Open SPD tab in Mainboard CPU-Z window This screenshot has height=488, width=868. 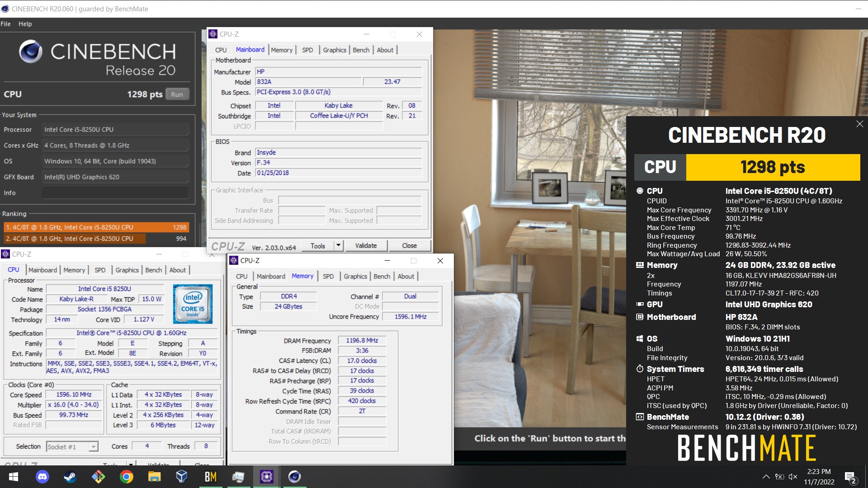(307, 50)
